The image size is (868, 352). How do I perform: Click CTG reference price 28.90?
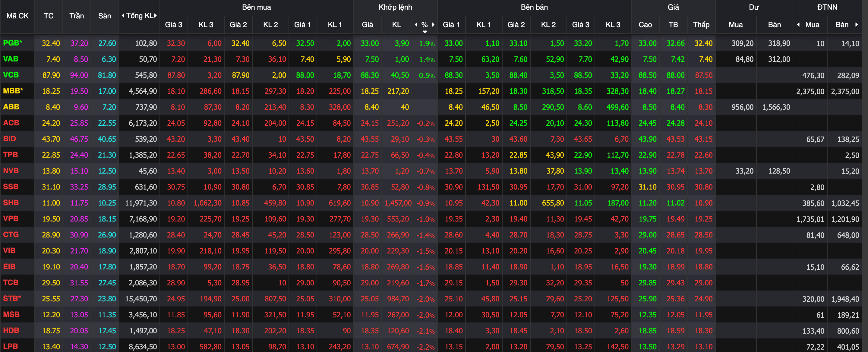tap(51, 235)
